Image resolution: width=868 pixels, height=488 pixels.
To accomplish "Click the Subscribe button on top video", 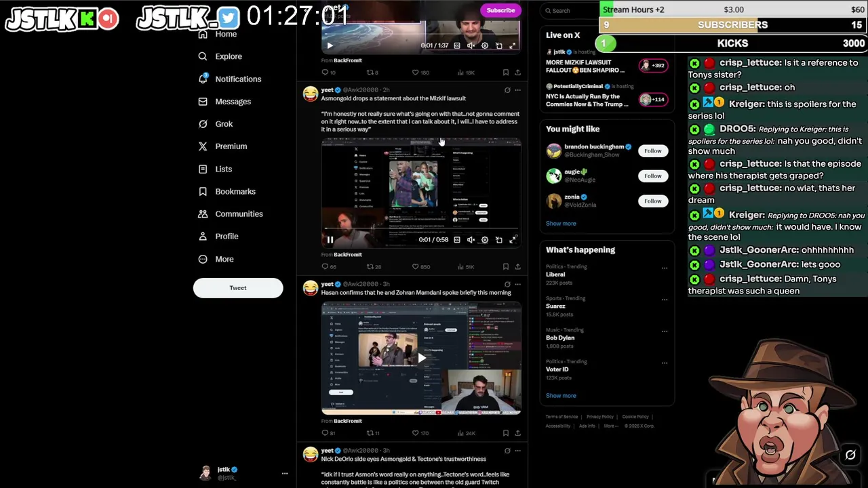I will pos(500,10).
